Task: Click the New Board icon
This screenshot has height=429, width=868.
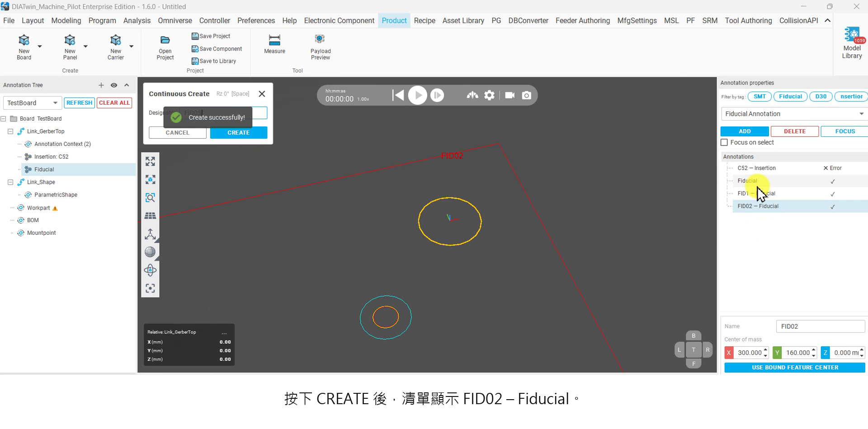Action: tap(24, 40)
